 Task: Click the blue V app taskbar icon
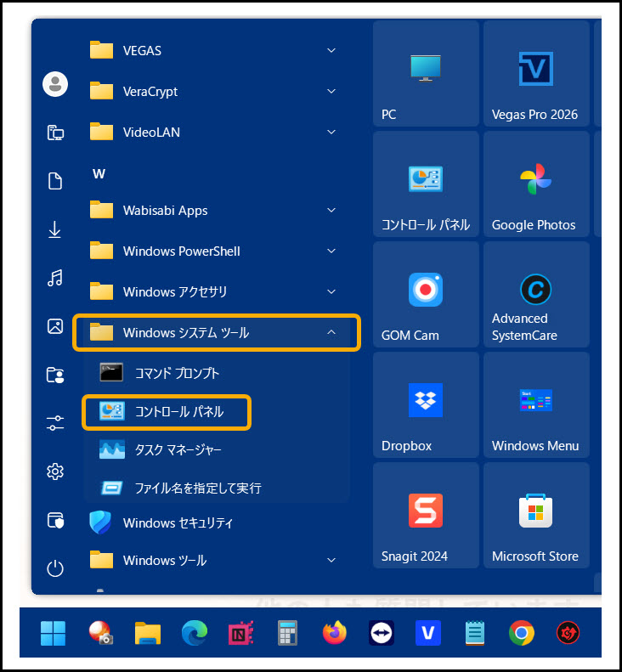(428, 633)
